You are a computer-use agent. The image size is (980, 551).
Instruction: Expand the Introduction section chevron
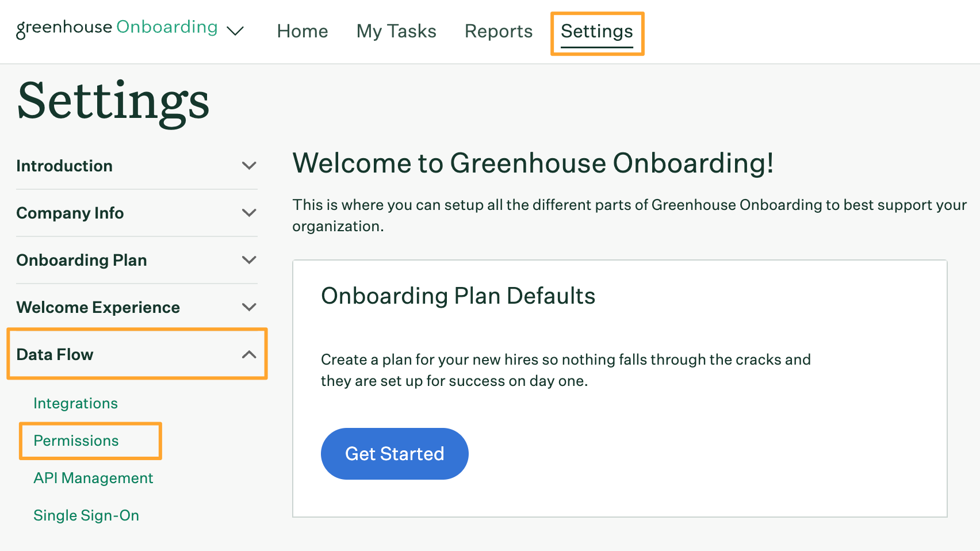pyautogui.click(x=249, y=166)
